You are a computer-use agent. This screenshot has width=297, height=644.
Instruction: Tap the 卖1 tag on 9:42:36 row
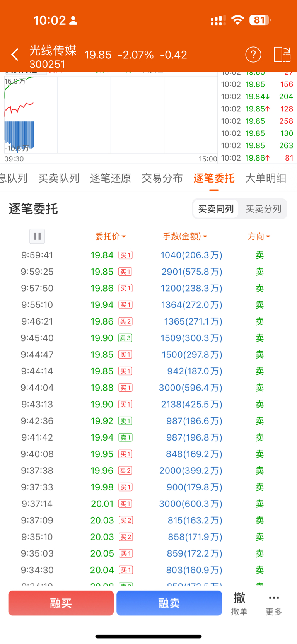[x=125, y=421]
